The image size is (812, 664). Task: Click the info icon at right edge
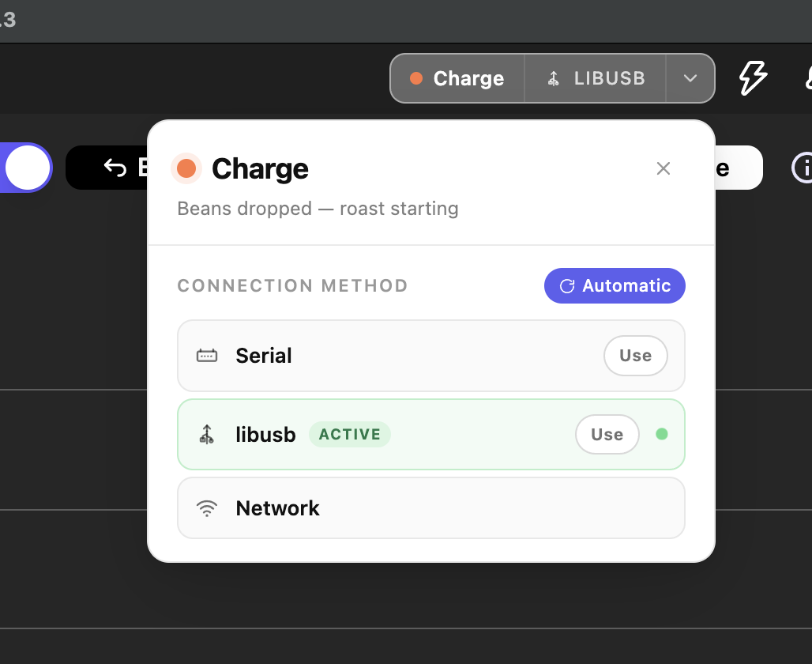(x=802, y=168)
